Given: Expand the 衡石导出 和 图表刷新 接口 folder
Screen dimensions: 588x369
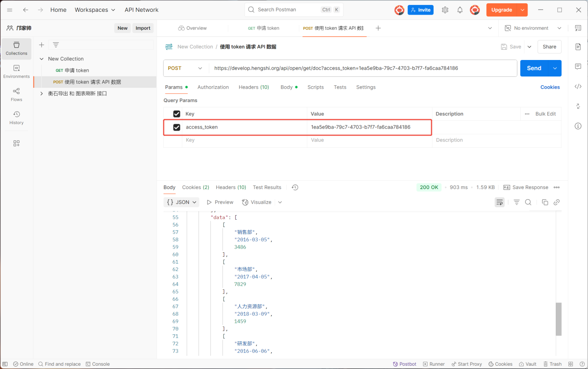Looking at the screenshot, I should tap(42, 93).
